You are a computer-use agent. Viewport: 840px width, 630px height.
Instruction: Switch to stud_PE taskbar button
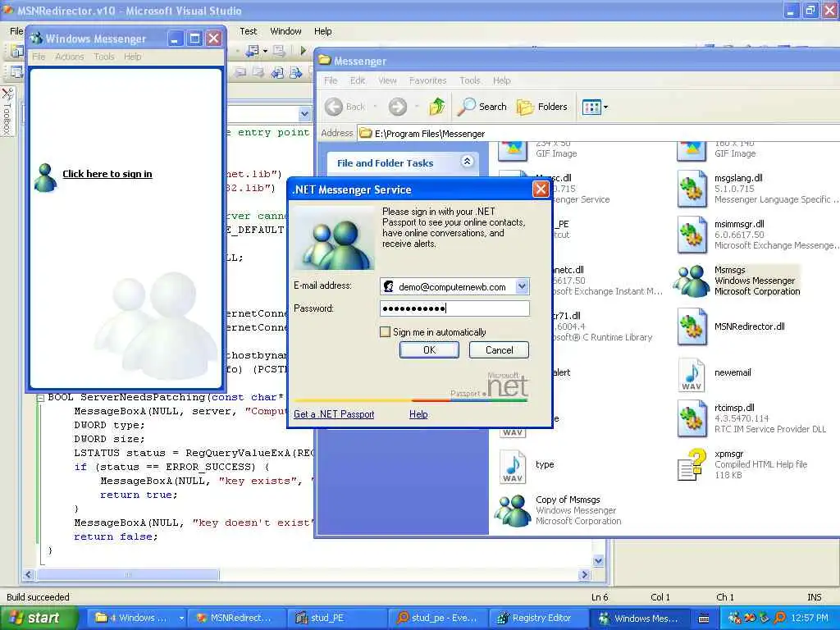[336, 618]
